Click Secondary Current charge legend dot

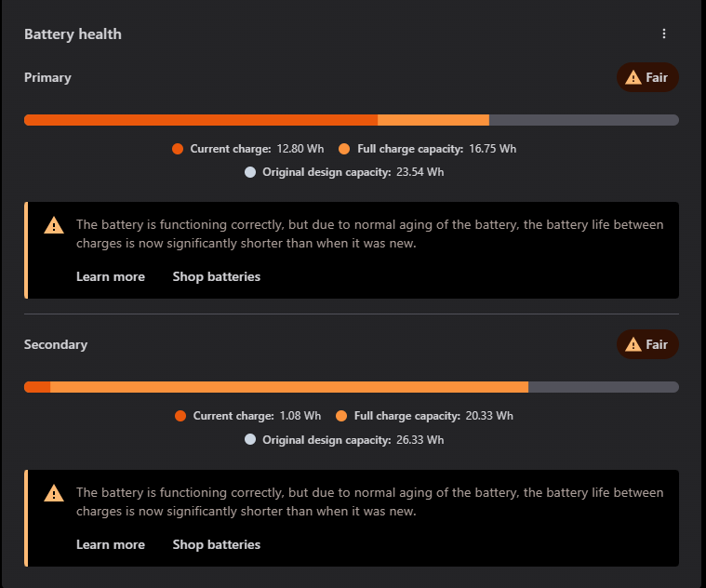180,416
